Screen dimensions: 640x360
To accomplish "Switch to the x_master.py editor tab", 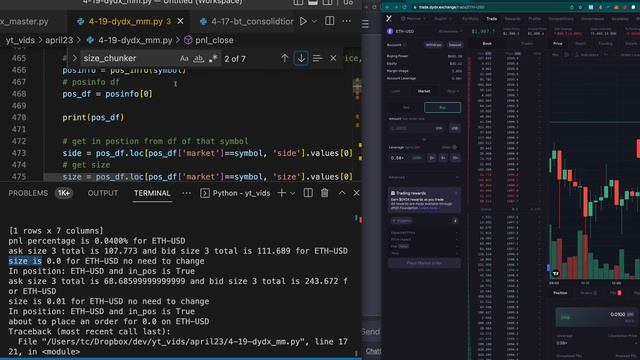I will click(24, 21).
